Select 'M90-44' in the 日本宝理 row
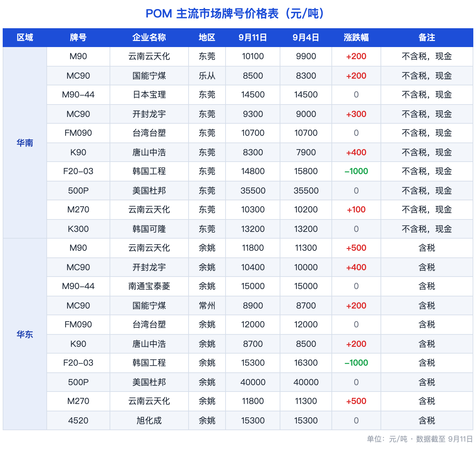The height and width of the screenshot is (449, 476). pos(78,95)
